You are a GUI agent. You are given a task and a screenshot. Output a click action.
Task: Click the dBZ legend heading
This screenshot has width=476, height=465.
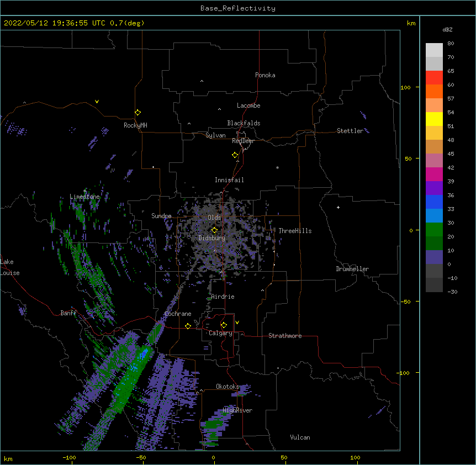tap(447, 29)
